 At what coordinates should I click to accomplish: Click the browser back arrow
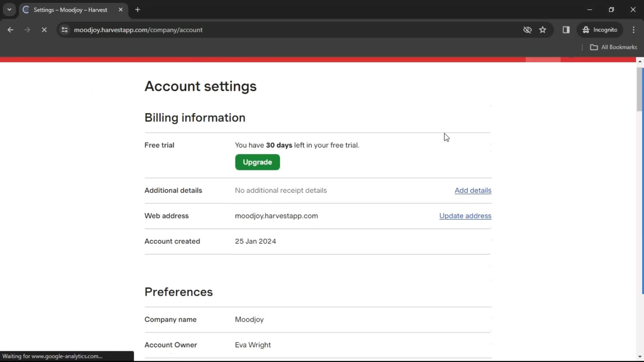[10, 30]
